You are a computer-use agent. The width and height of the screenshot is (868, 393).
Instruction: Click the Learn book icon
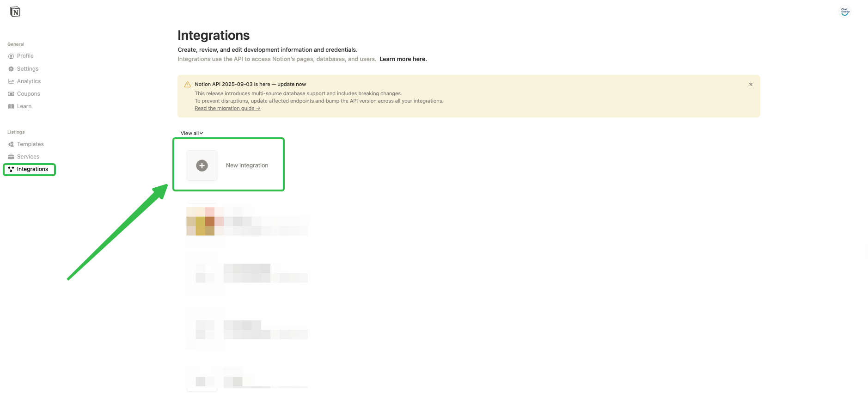coord(11,106)
